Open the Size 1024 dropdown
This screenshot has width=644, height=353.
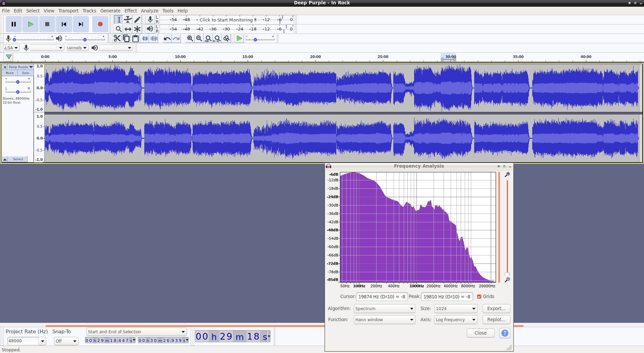point(455,308)
